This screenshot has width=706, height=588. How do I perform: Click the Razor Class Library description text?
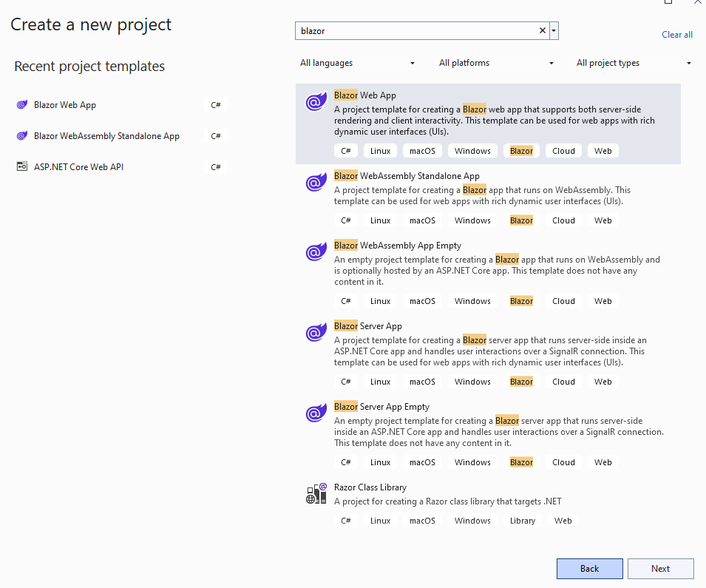tap(447, 501)
